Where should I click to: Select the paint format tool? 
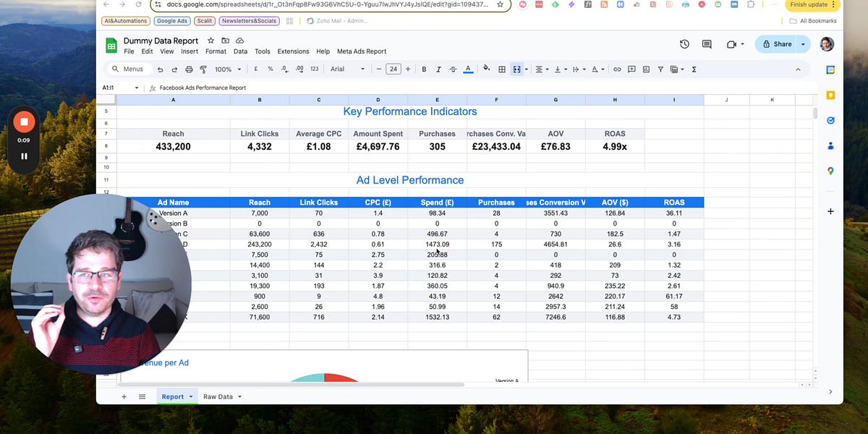coord(204,69)
